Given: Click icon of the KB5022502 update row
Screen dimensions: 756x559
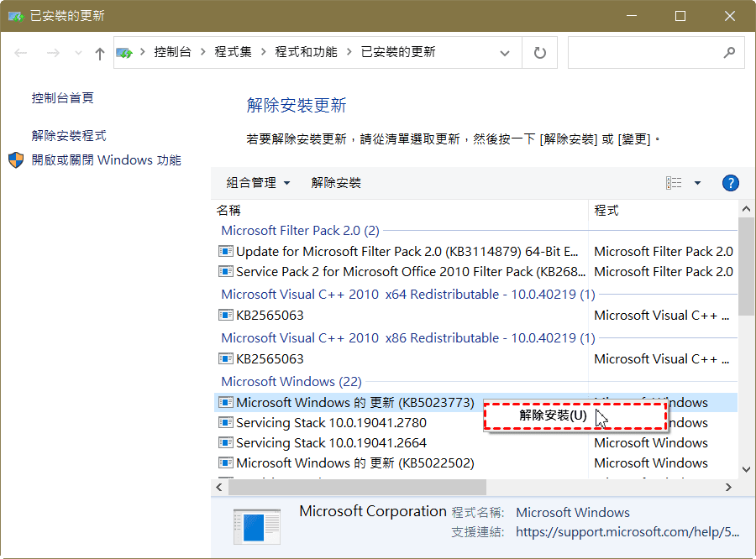Looking at the screenshot, I should pyautogui.click(x=226, y=463).
